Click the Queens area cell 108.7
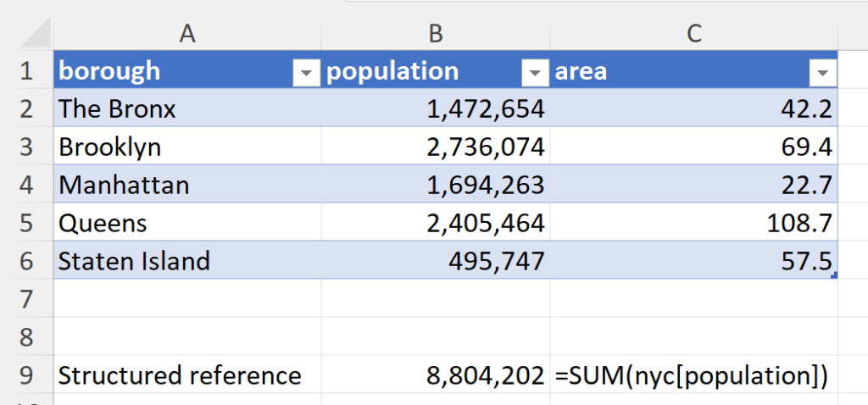This screenshot has width=868, height=405. coord(693,223)
